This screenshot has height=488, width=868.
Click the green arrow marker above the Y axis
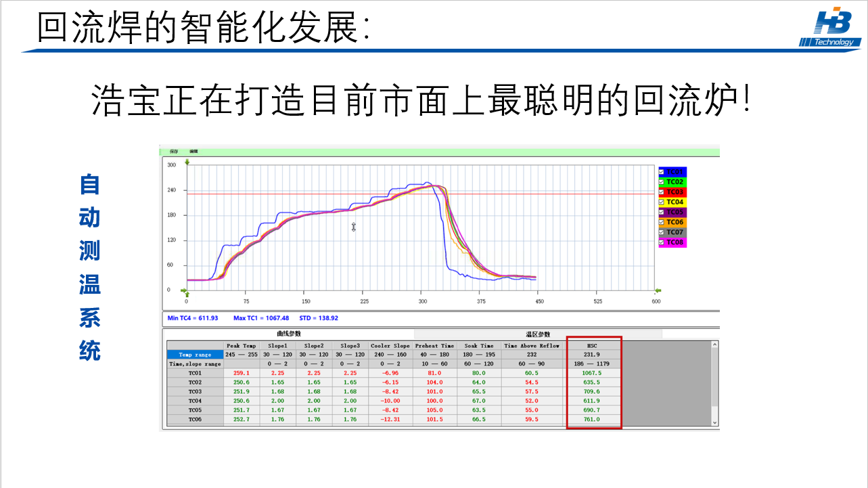click(x=187, y=162)
